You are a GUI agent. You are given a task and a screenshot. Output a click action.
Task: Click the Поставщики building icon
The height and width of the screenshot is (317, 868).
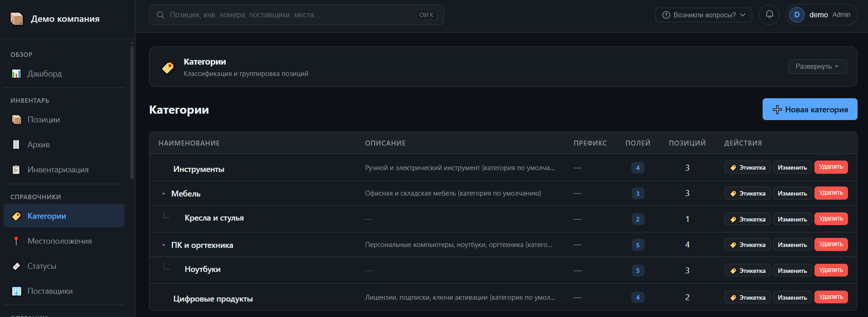click(16, 291)
